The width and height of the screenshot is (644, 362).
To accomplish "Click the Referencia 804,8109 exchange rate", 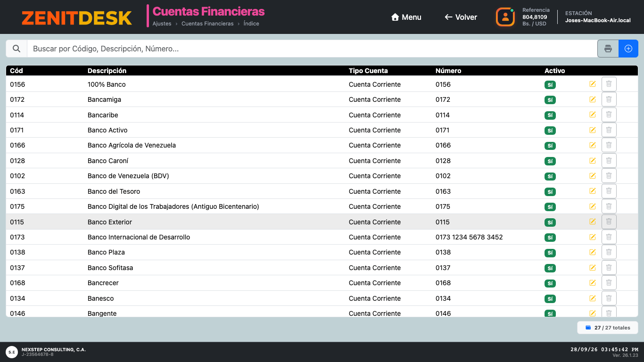I will click(x=536, y=17).
